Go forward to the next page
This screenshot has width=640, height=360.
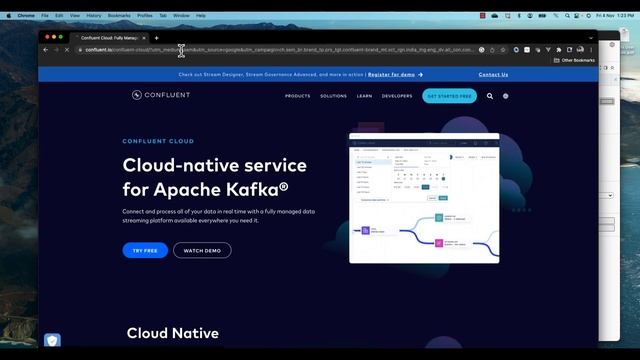56,50
